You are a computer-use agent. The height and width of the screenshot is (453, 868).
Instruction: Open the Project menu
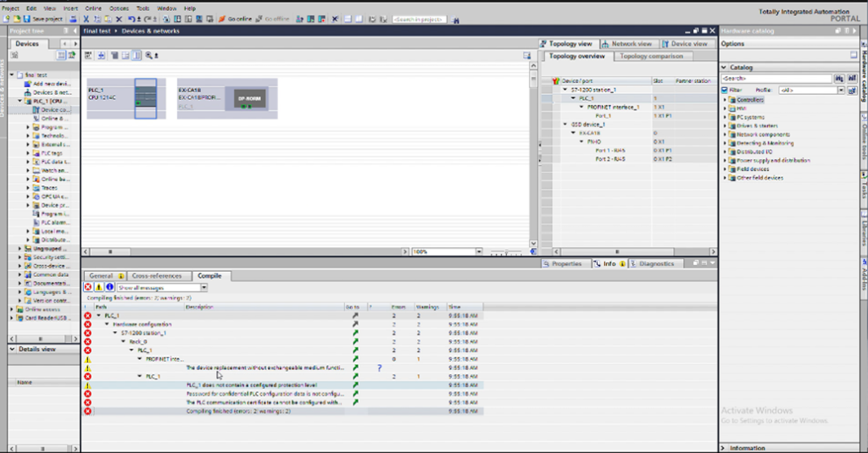click(x=10, y=8)
